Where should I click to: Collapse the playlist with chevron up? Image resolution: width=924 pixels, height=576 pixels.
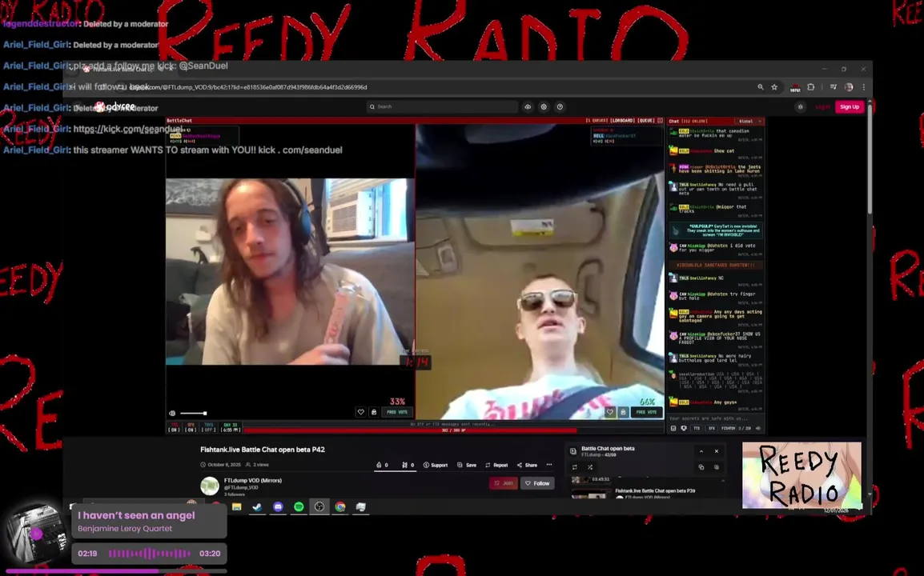(x=701, y=451)
